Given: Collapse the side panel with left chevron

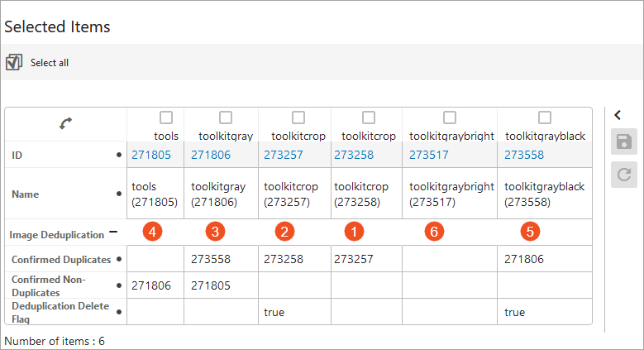Looking at the screenshot, I should coord(617,115).
